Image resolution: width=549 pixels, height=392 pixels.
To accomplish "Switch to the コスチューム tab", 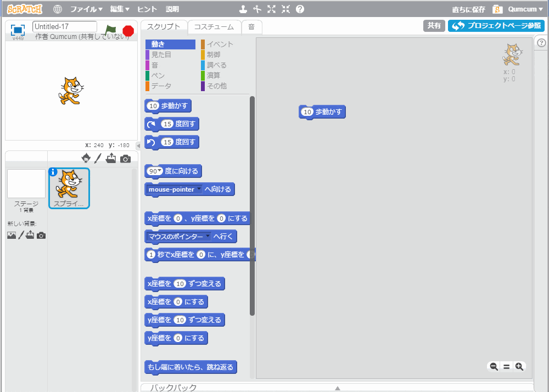I will point(214,27).
